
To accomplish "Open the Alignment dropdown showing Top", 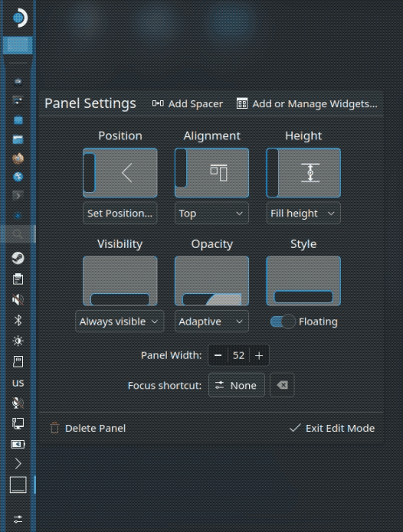I will [211, 214].
